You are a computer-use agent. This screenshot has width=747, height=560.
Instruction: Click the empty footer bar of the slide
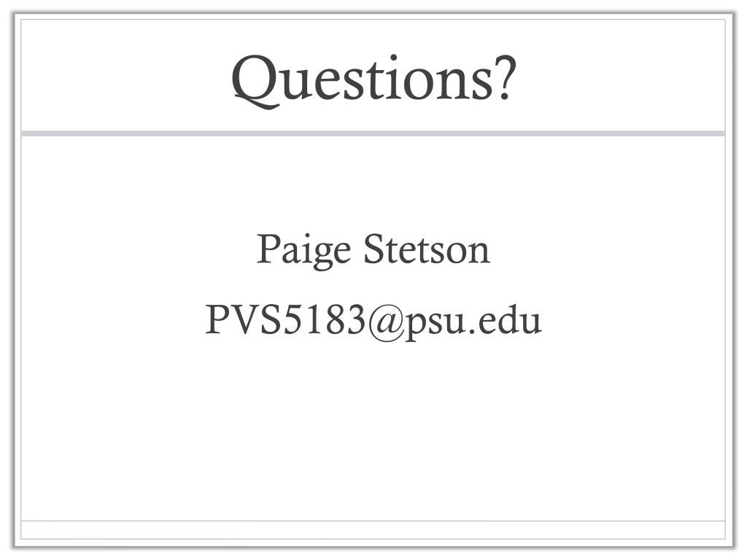[373, 530]
